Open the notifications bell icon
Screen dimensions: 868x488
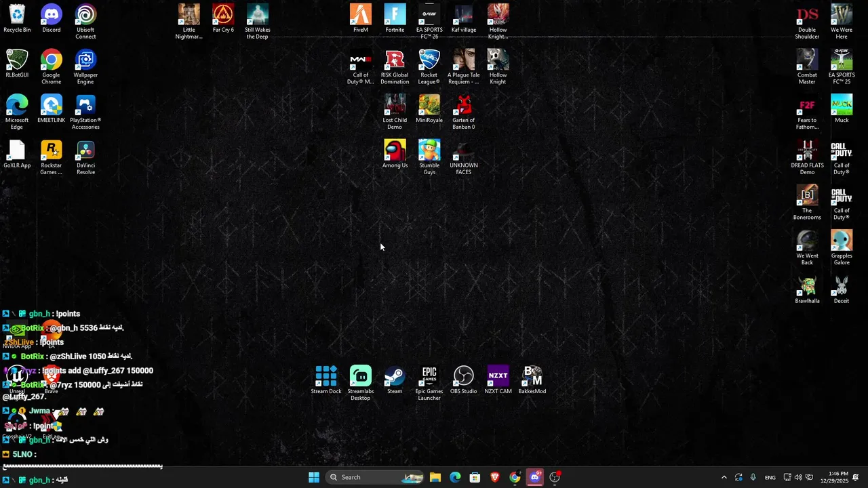tap(856, 477)
